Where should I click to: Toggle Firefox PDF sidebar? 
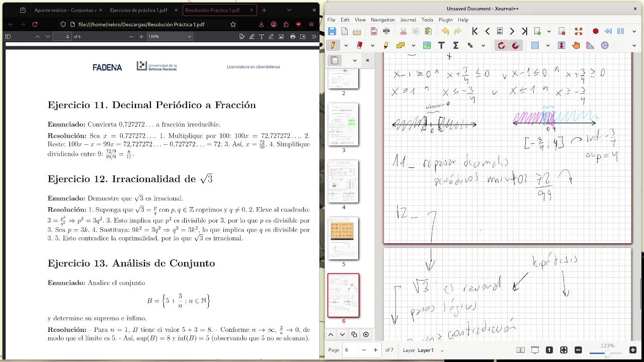(8, 37)
